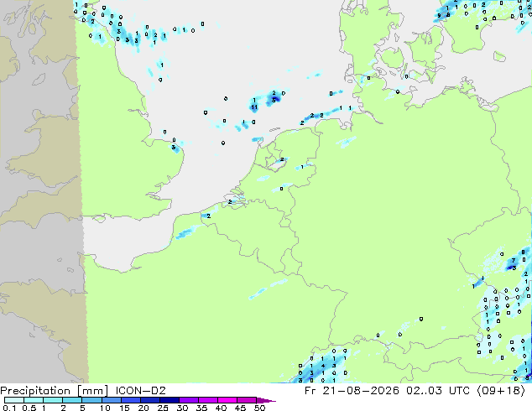The width and height of the screenshot is (532, 411).
Task: Click the '40' legend tick label
Action: point(221,408)
